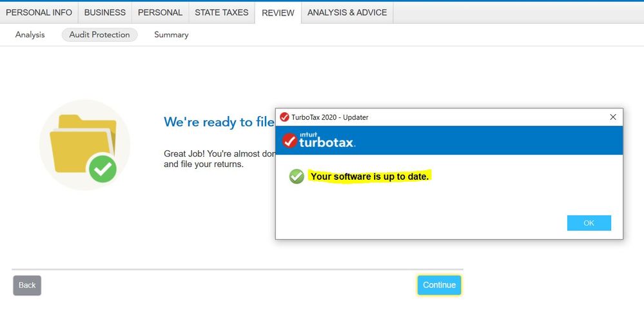Close the TurboTax 2020 Updater dialog
644x314 pixels.
pyautogui.click(x=613, y=117)
